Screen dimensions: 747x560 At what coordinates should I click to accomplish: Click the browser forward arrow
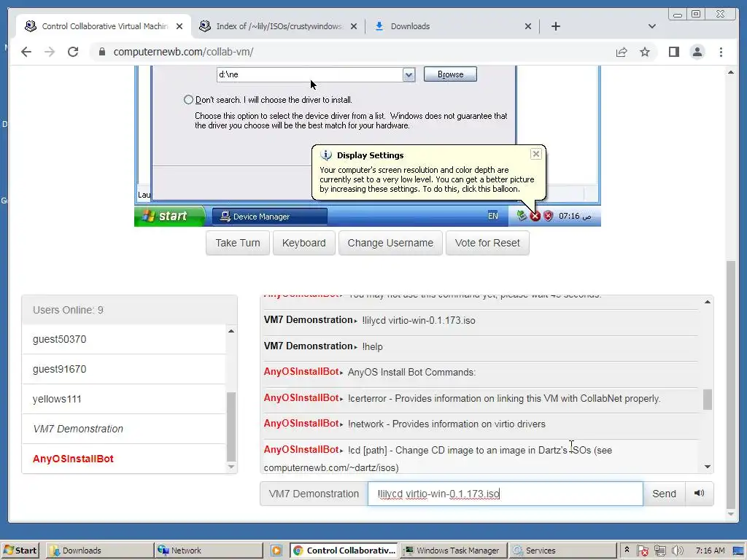click(x=50, y=52)
